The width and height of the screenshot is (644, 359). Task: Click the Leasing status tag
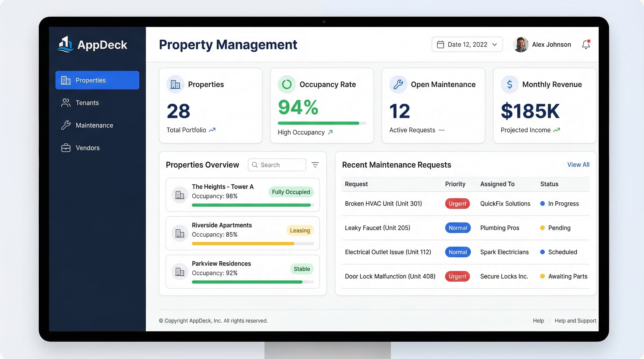click(300, 230)
